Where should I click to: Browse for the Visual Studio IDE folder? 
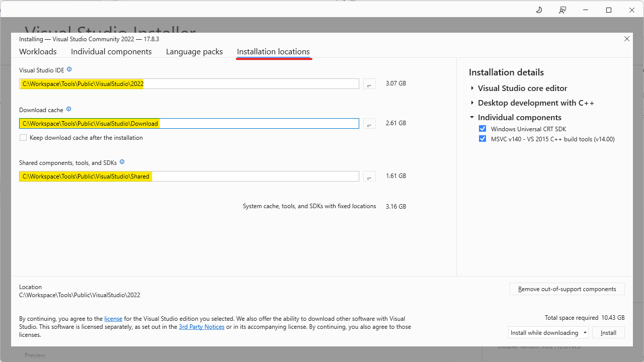click(369, 83)
